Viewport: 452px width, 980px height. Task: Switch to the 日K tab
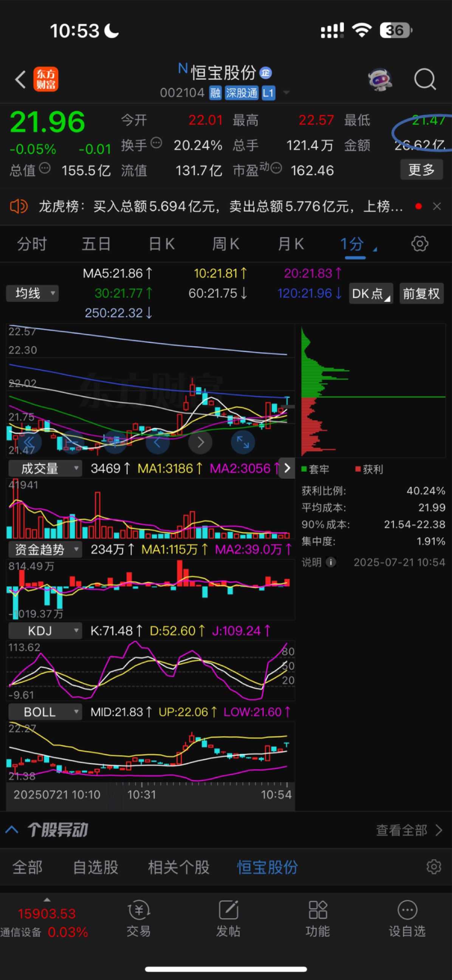[162, 244]
